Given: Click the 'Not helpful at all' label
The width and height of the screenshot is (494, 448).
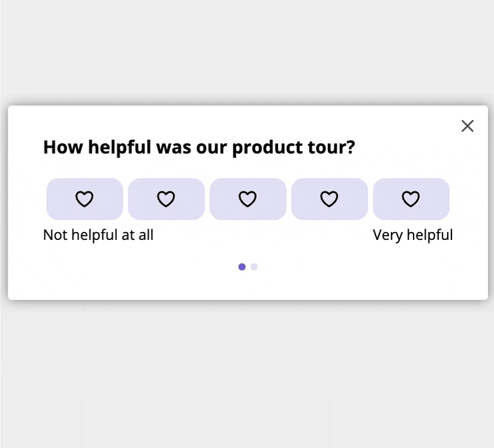Looking at the screenshot, I should tap(98, 234).
